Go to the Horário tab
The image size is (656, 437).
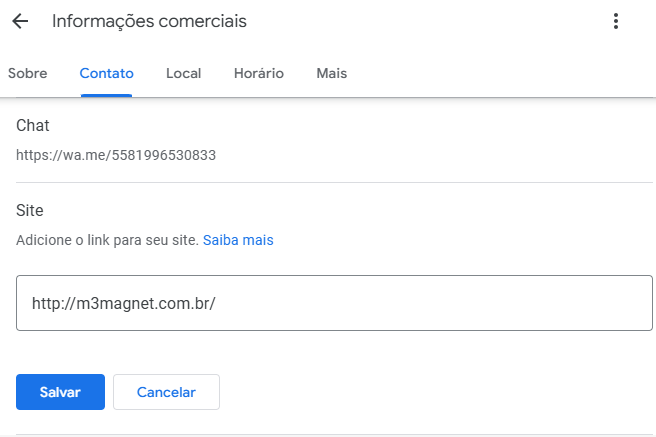coord(258,73)
